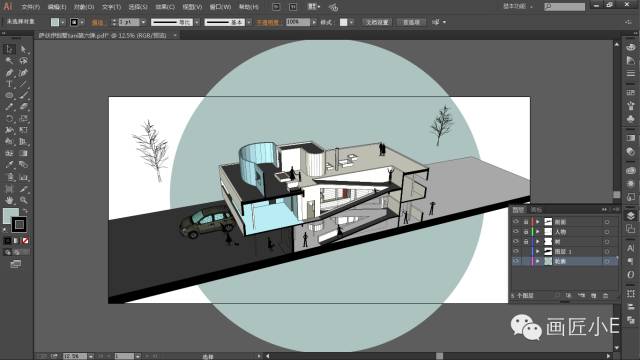Select the Pen tool
The width and height of the screenshot is (640, 360).
pos(9,73)
